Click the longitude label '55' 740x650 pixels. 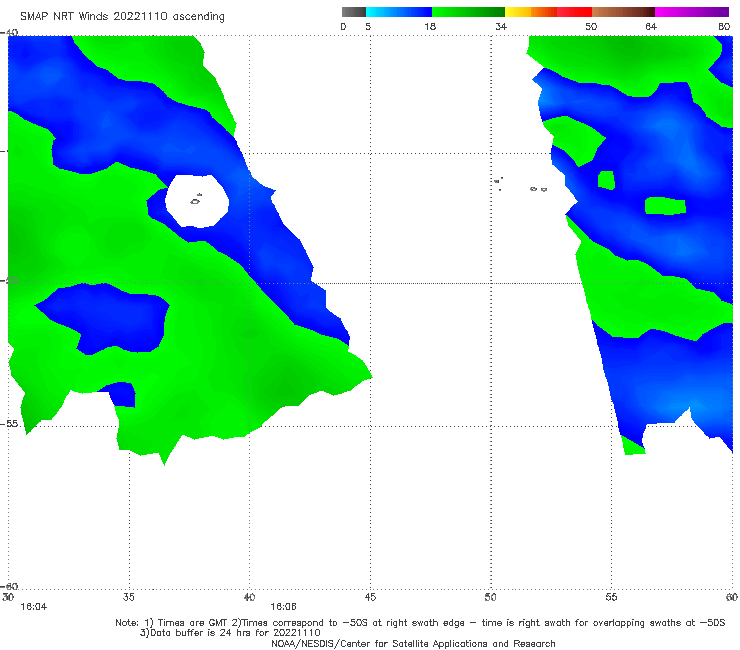coord(611,597)
